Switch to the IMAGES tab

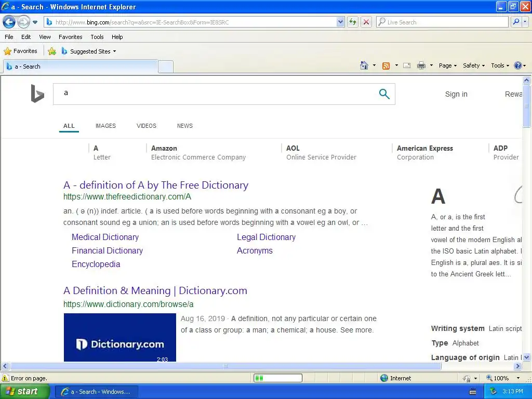click(x=105, y=126)
